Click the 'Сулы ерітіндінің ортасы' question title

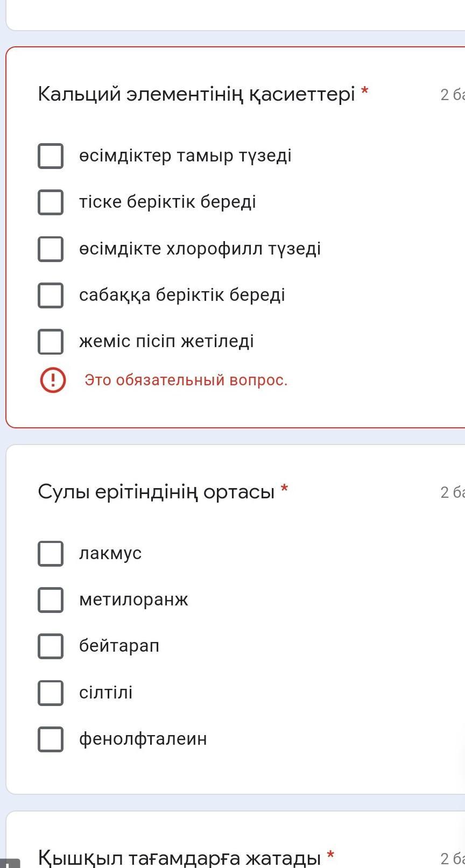point(156,492)
